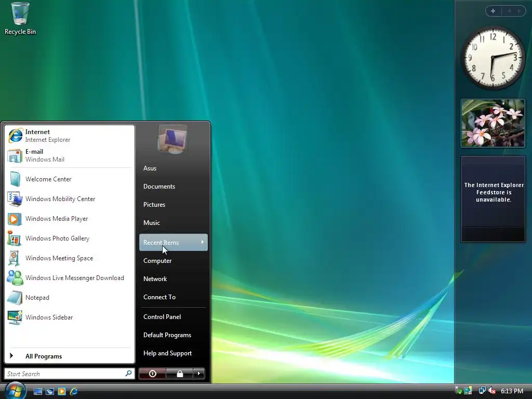Expand the Recent Items submenu arrow
The width and height of the screenshot is (532, 399).
[x=202, y=242]
